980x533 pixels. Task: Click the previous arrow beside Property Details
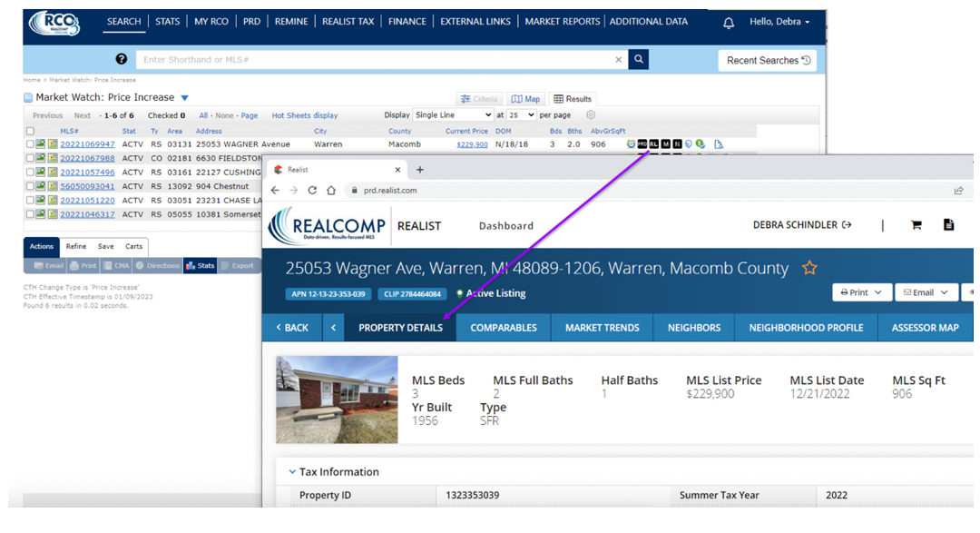click(333, 328)
